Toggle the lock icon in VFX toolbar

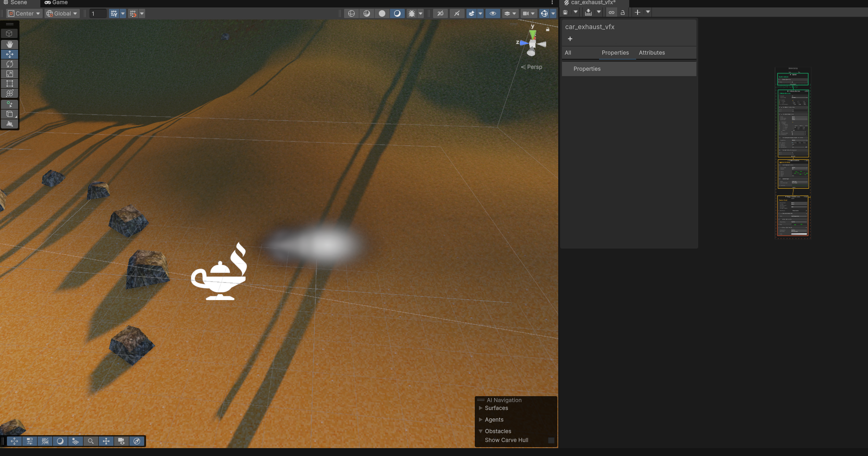[623, 13]
